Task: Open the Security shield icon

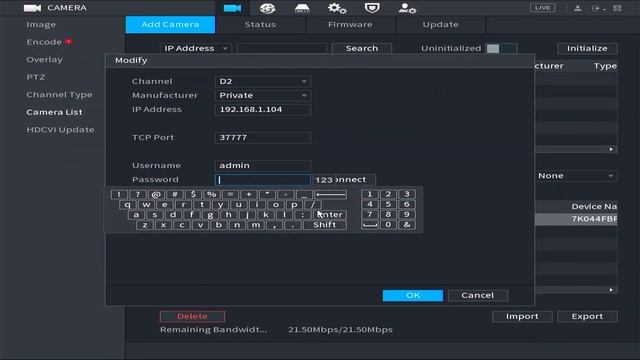Action: 372,8
